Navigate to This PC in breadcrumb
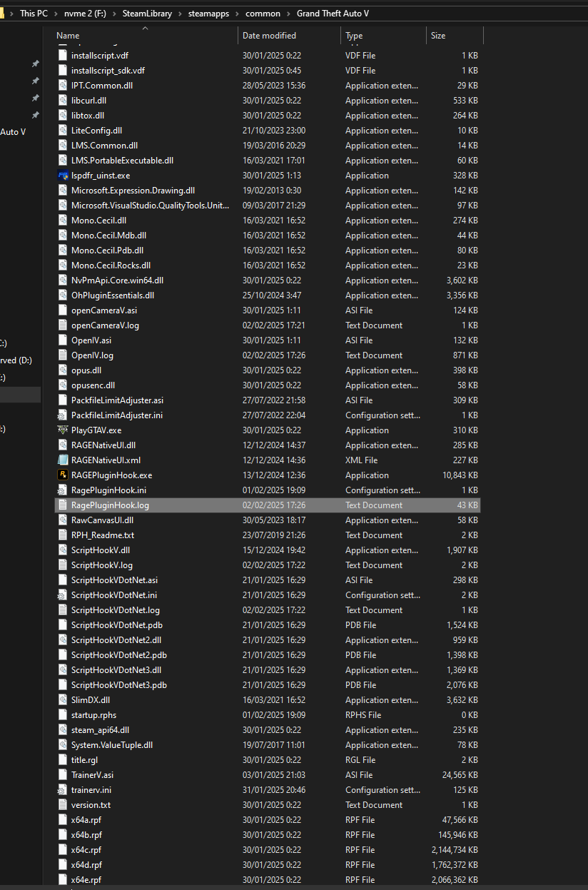Screen dimensions: 588x890 click(x=34, y=14)
